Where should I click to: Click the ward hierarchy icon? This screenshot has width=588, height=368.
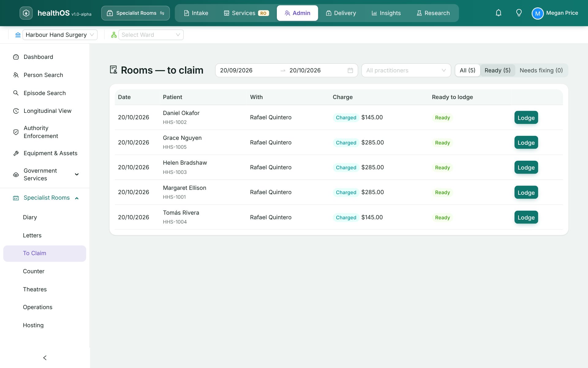114,35
